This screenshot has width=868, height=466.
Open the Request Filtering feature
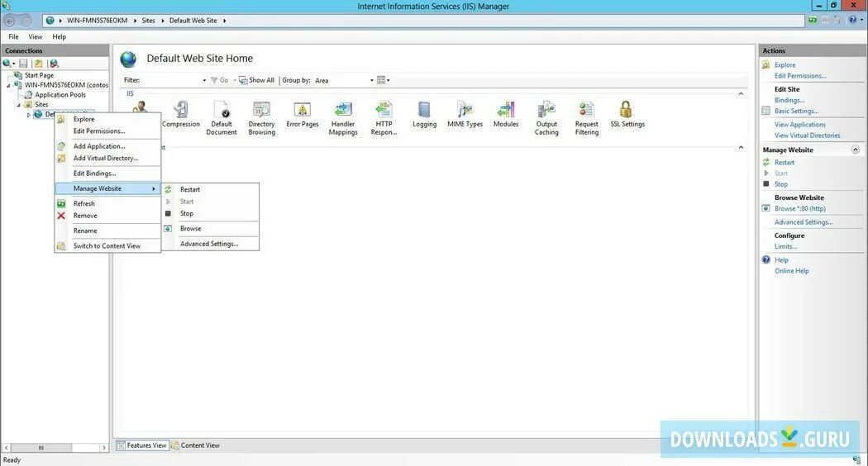point(587,118)
